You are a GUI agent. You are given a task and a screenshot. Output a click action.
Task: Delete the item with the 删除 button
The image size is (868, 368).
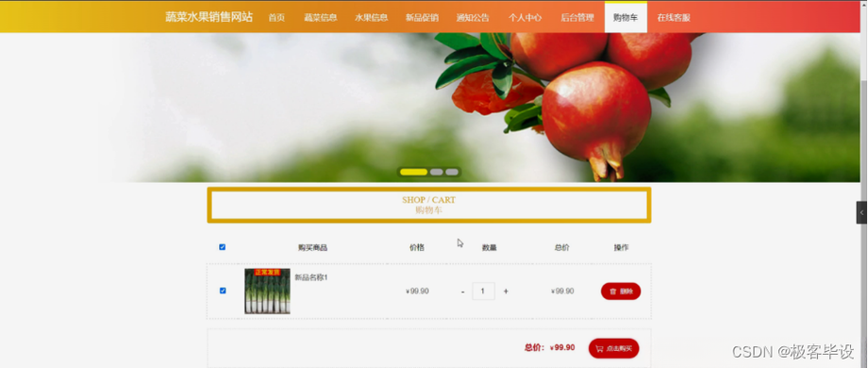621,291
